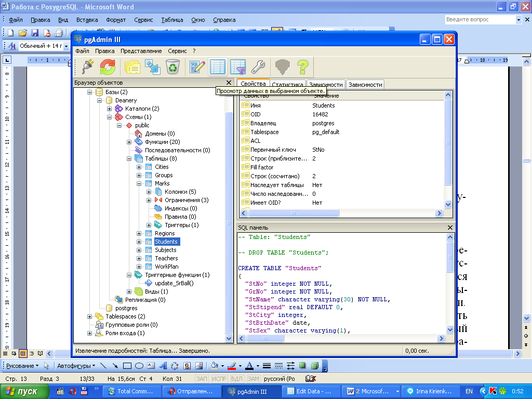
Task: Open the Файл menu in pgAdmin
Action: (82, 51)
